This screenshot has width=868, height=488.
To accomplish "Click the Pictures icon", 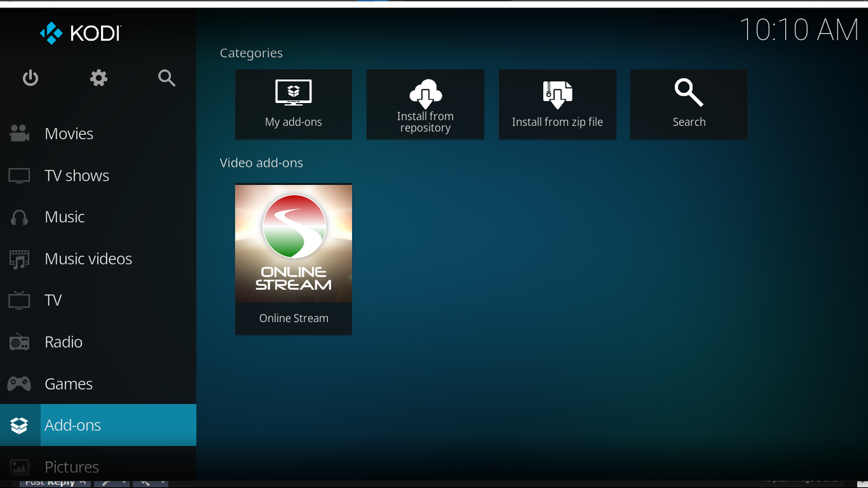I will pyautogui.click(x=19, y=467).
